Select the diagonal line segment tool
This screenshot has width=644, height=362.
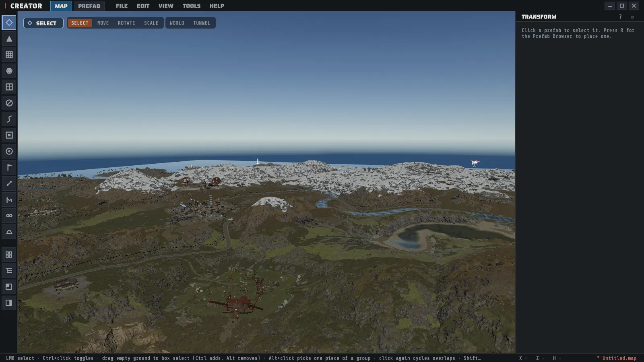pyautogui.click(x=9, y=183)
